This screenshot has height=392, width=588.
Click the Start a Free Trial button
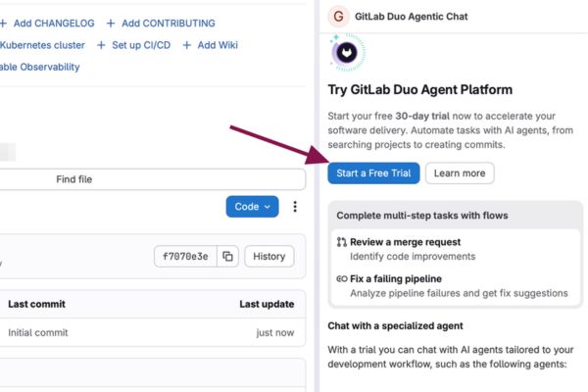373,172
